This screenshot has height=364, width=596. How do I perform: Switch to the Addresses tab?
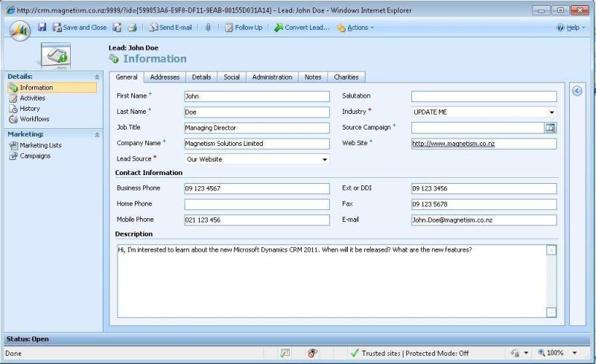pyautogui.click(x=164, y=77)
